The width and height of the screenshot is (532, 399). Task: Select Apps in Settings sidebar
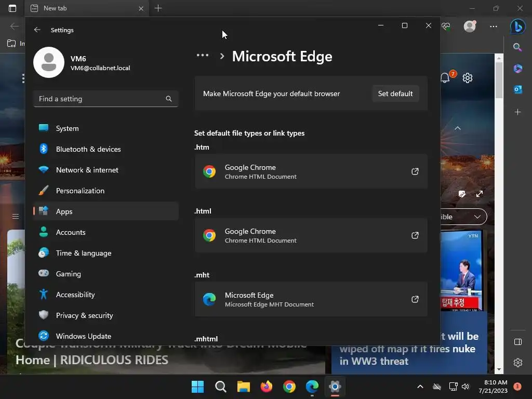tap(106, 211)
